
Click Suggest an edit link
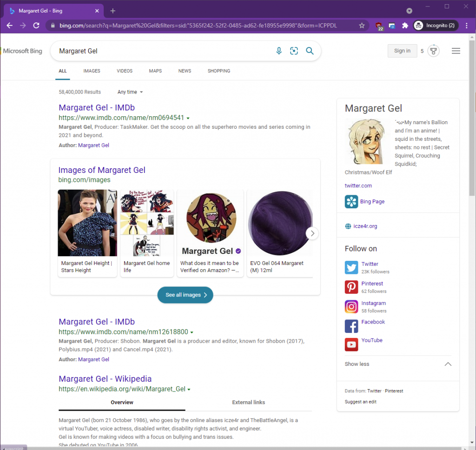pos(360,402)
